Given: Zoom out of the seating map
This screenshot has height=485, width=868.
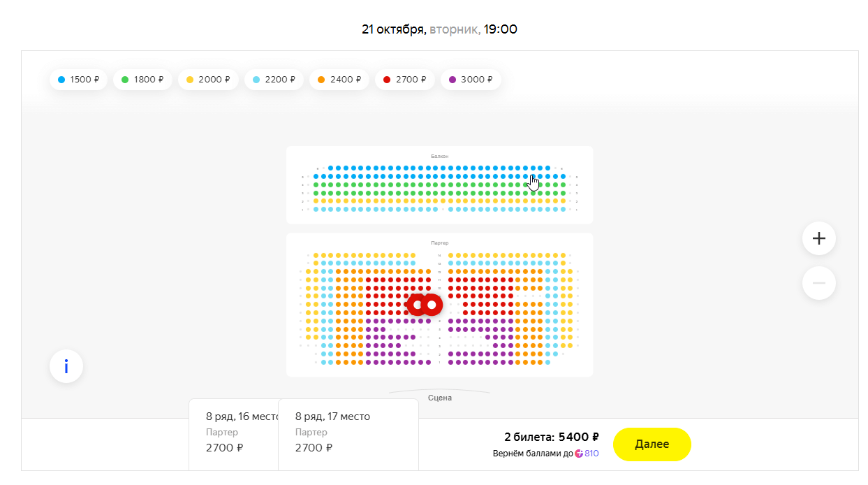Looking at the screenshot, I should (818, 283).
